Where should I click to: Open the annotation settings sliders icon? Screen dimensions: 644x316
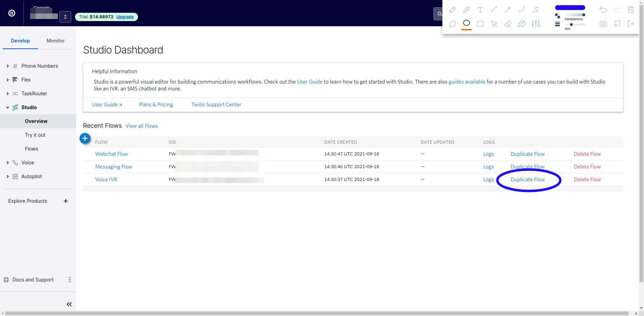click(x=535, y=24)
